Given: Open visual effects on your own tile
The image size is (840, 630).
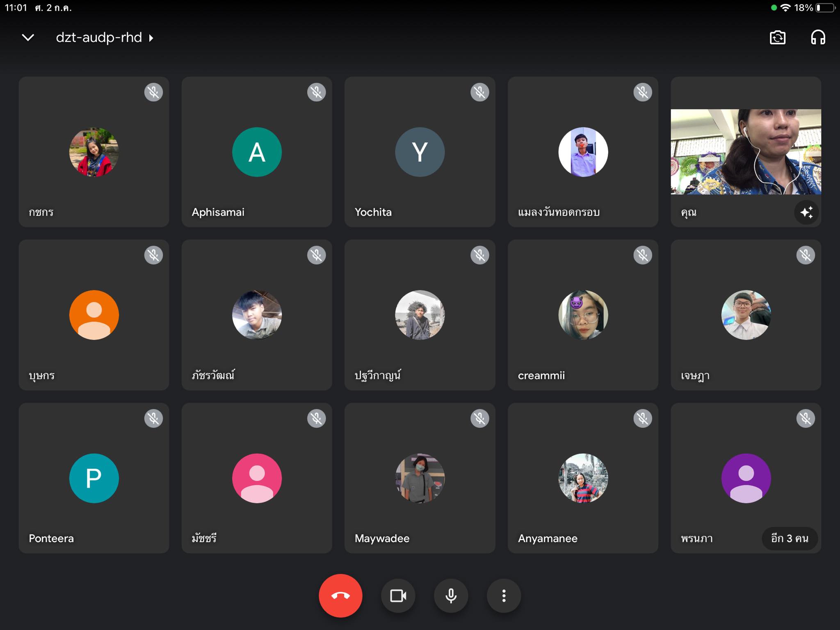Looking at the screenshot, I should point(806,212).
